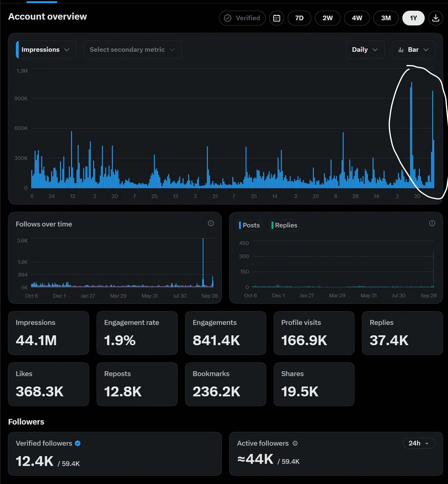
Task: Switch time range to 3M
Action: pyautogui.click(x=386, y=18)
